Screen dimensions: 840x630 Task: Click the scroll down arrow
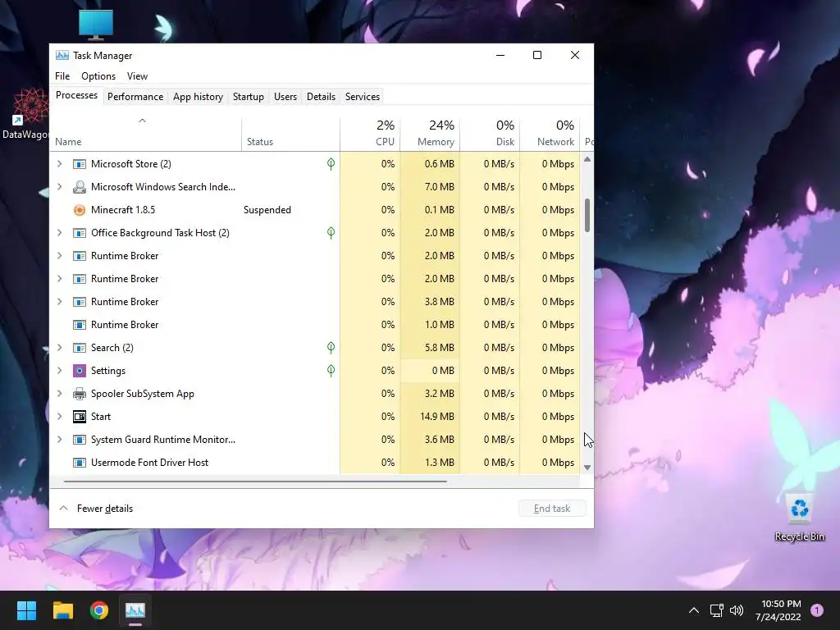coord(587,467)
